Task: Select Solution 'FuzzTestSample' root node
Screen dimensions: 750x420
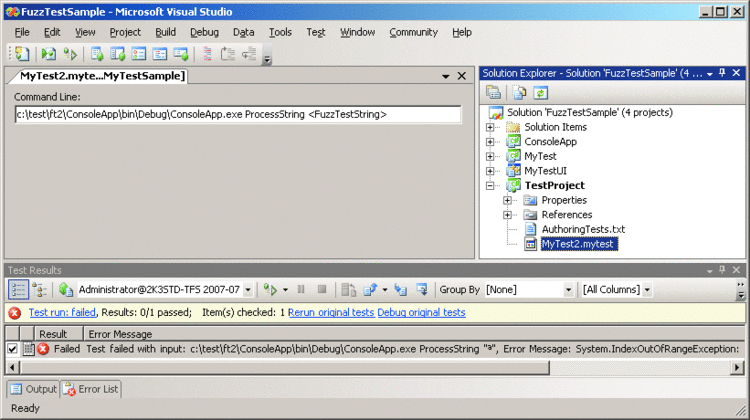Action: 590,112
